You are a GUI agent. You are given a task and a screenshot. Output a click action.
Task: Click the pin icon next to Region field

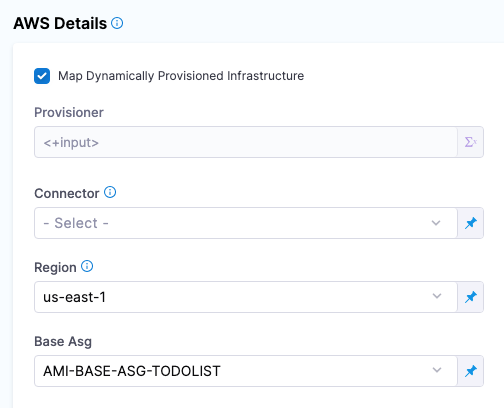tap(470, 297)
